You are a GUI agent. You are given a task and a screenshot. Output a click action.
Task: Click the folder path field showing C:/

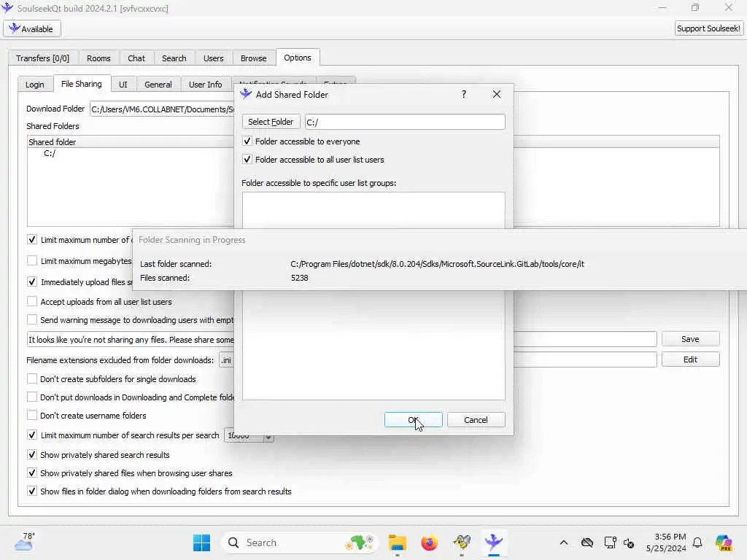[404, 122]
